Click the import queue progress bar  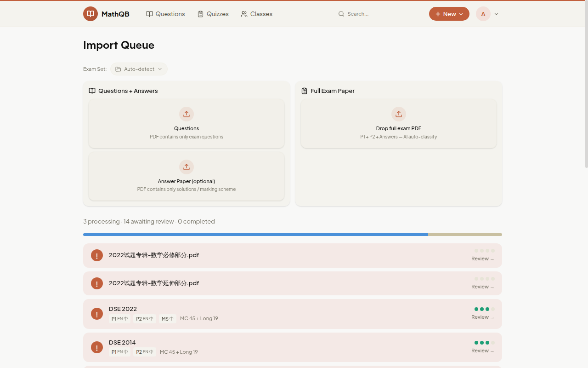(292, 235)
